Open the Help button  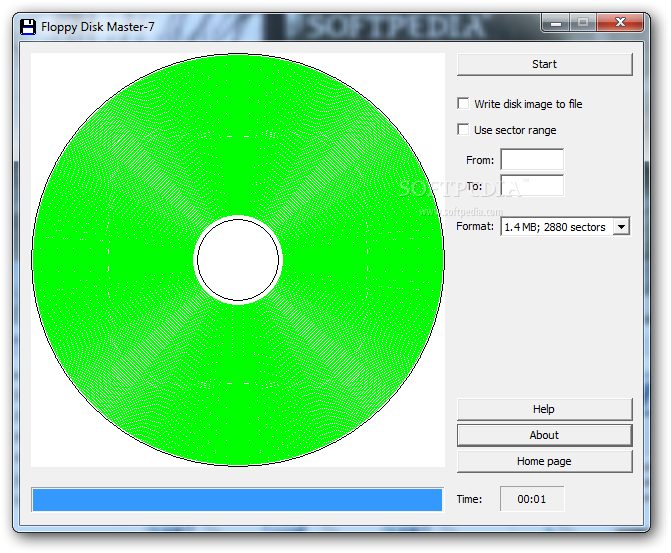544,409
